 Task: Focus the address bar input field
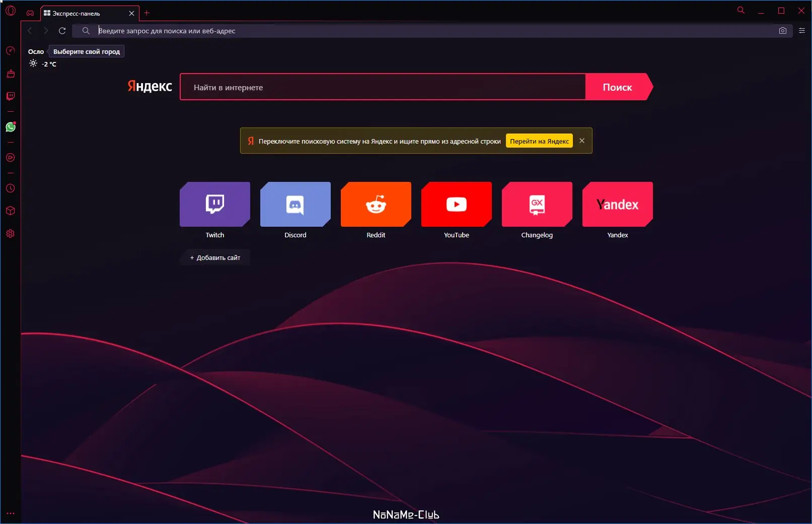[x=433, y=31]
